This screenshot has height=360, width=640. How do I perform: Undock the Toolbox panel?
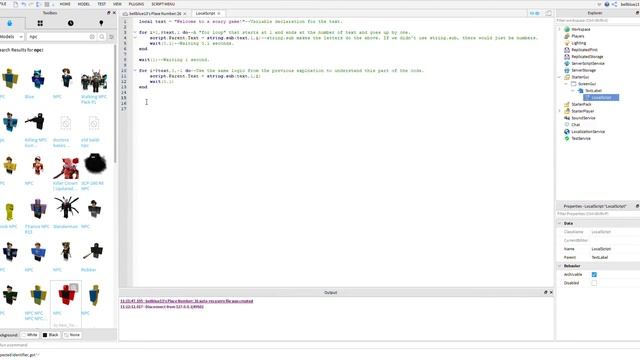[x=109, y=13]
